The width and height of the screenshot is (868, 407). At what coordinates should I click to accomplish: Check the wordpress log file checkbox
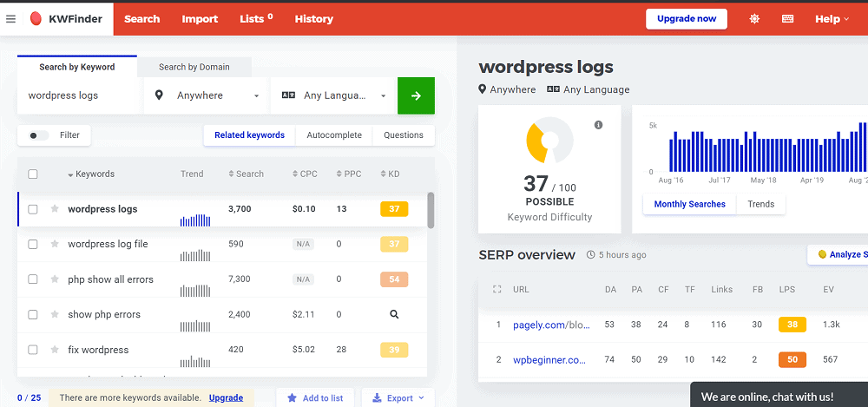pyautogui.click(x=33, y=244)
